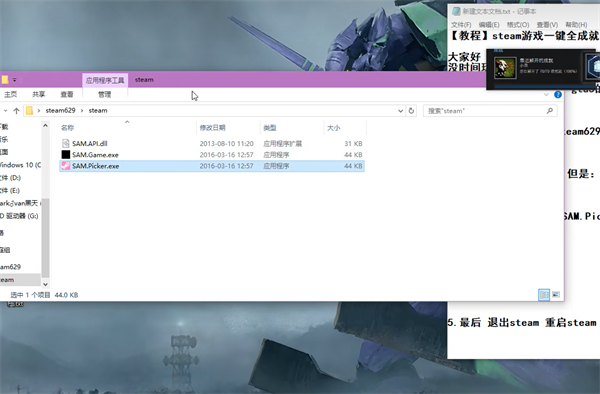
Task: Select the steam629 folder in sidebar
Action: tap(11, 267)
